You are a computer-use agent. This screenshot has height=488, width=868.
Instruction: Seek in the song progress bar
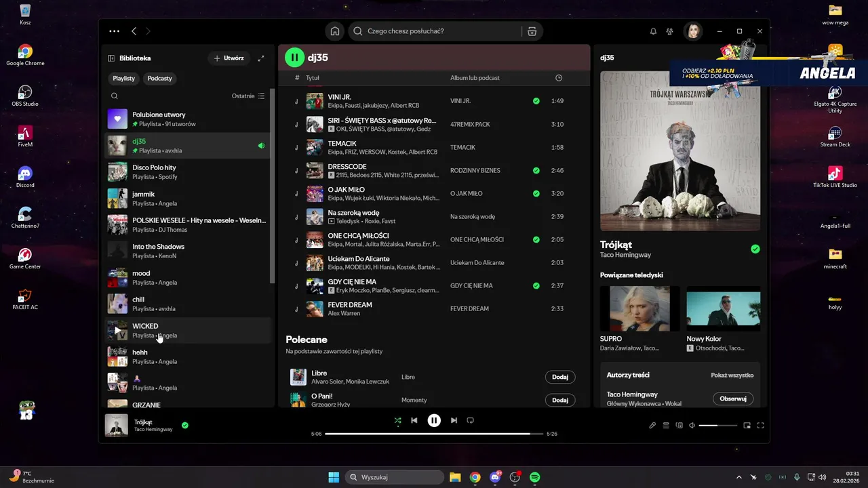click(x=434, y=434)
